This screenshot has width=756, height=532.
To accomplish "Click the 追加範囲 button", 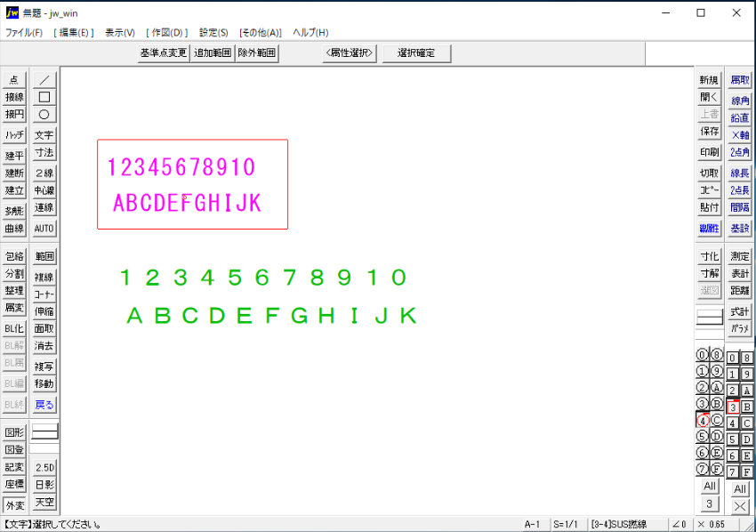I will [x=213, y=53].
